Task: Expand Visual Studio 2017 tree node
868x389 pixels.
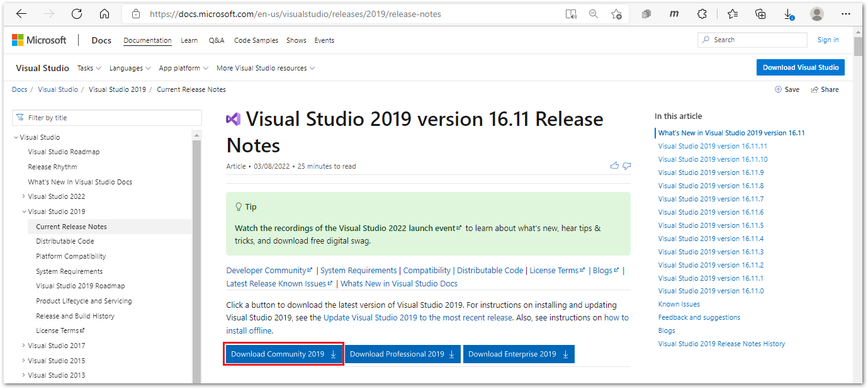Action: coord(24,346)
